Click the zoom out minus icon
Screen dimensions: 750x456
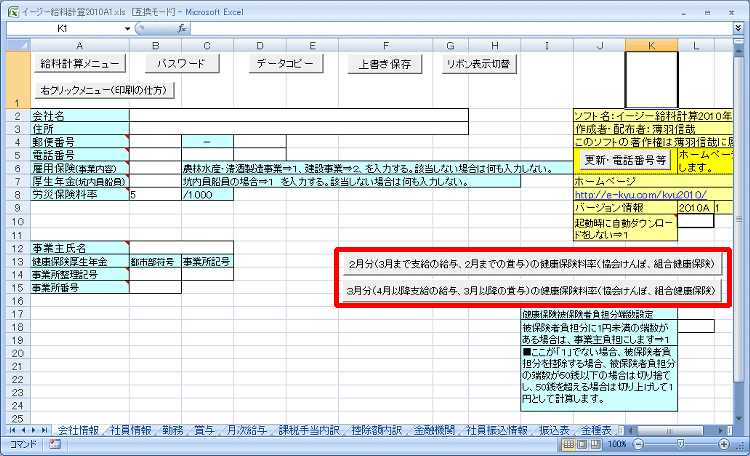640,443
